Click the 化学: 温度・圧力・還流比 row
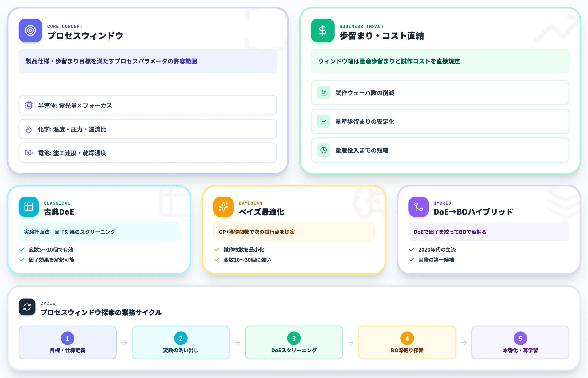 click(148, 129)
